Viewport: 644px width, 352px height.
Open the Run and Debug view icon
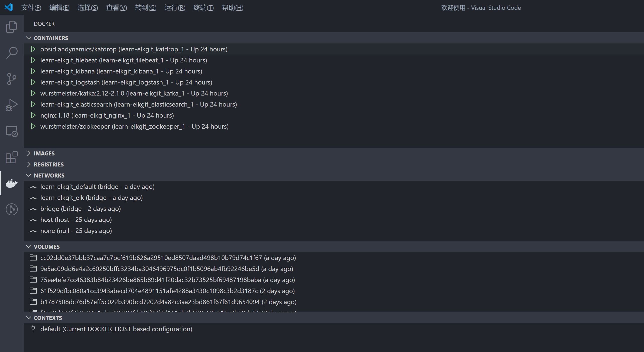click(12, 105)
